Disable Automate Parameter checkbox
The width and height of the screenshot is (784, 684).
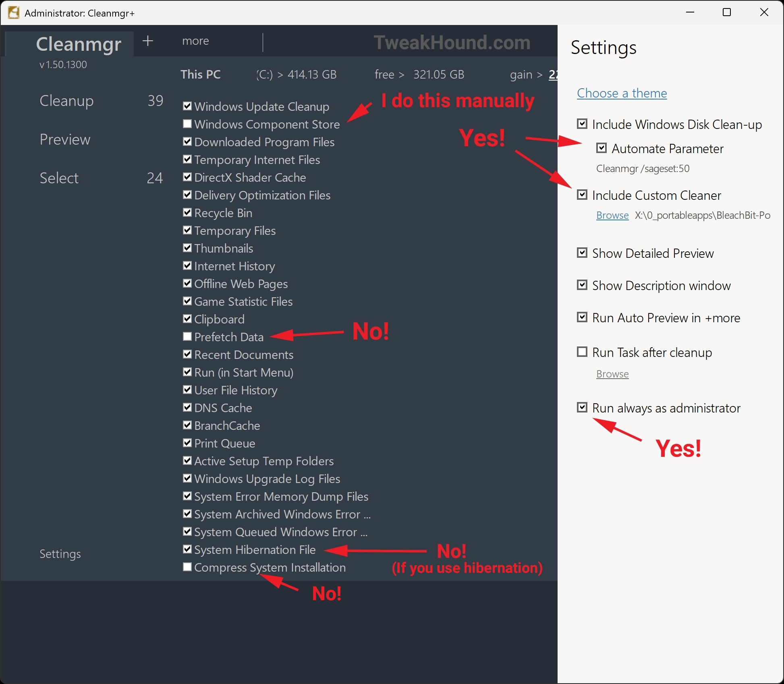click(601, 148)
